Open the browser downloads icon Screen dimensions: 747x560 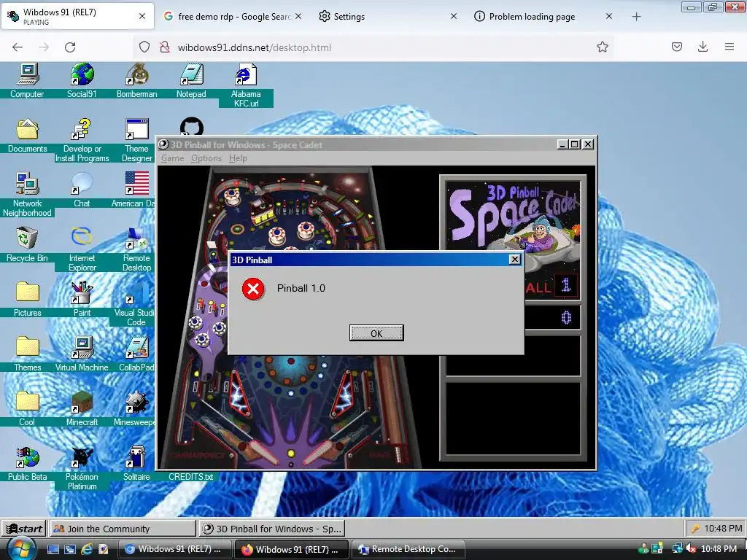click(703, 47)
